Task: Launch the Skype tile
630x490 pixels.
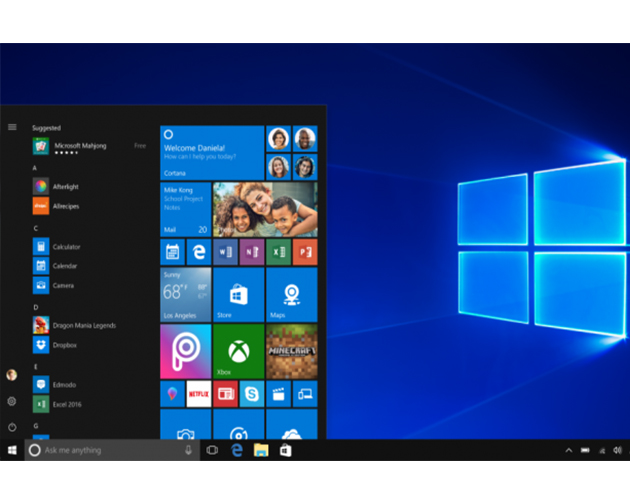Action: click(x=252, y=394)
